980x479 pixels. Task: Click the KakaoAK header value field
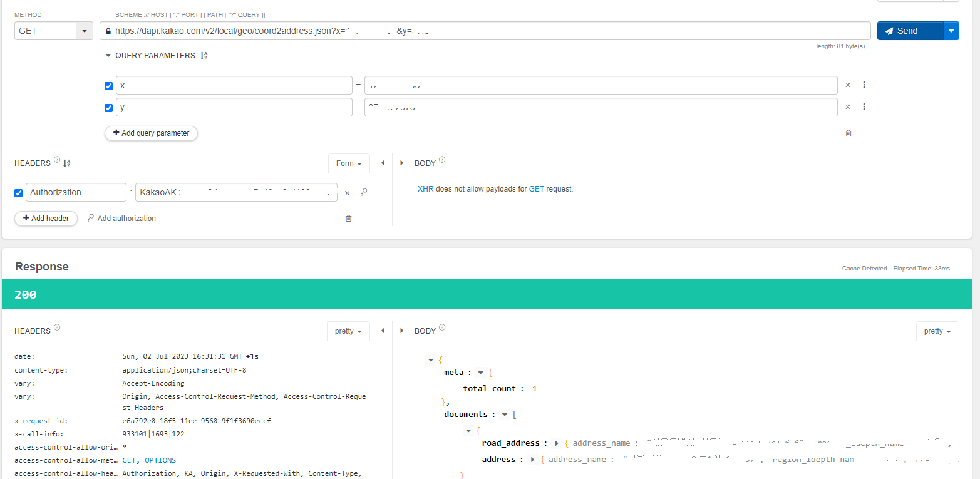[236, 192]
